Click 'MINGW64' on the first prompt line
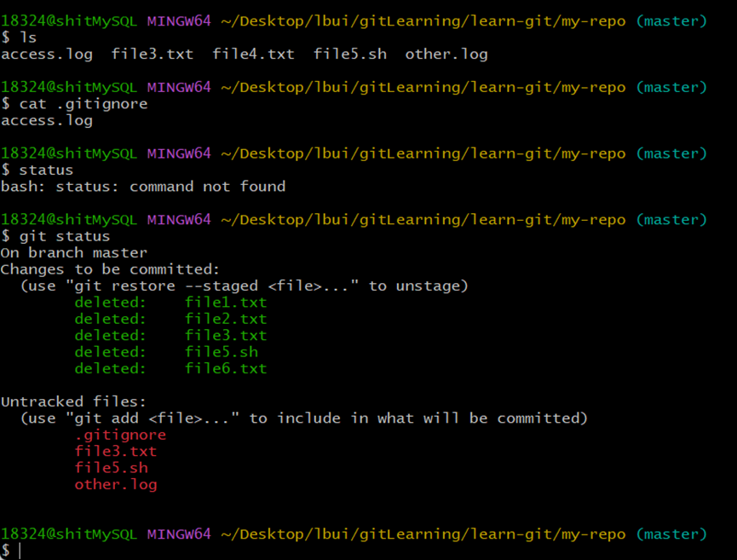 click(x=179, y=21)
